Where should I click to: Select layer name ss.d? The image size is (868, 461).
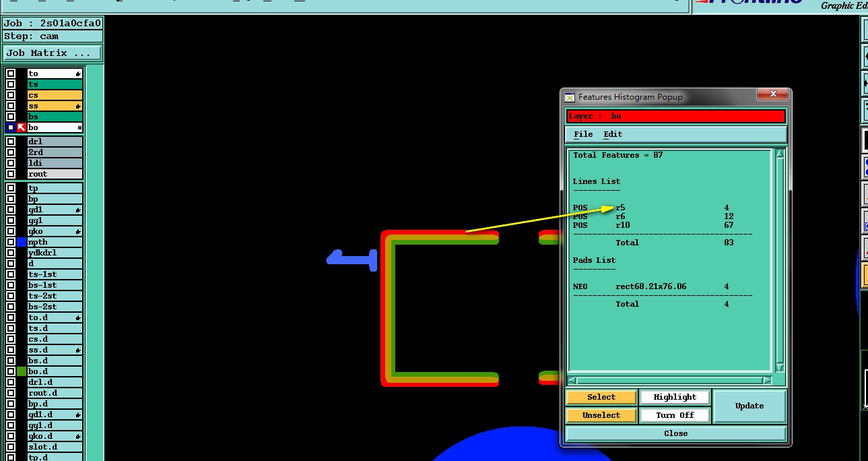click(55, 350)
